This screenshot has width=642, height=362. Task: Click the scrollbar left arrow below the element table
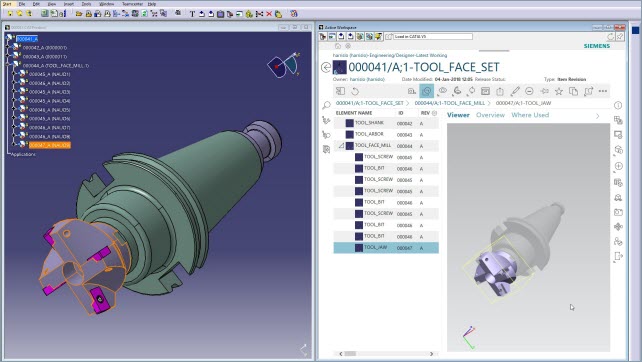click(341, 353)
